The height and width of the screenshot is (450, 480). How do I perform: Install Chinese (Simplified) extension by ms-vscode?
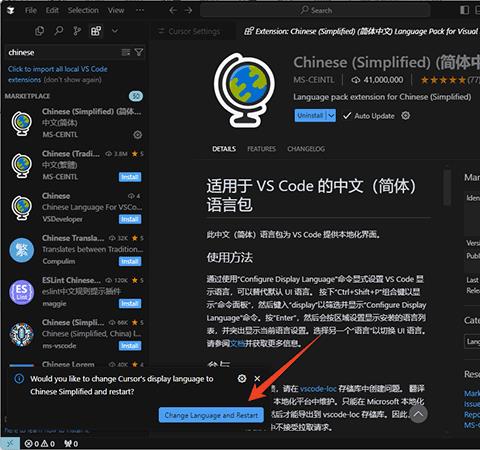(x=130, y=346)
